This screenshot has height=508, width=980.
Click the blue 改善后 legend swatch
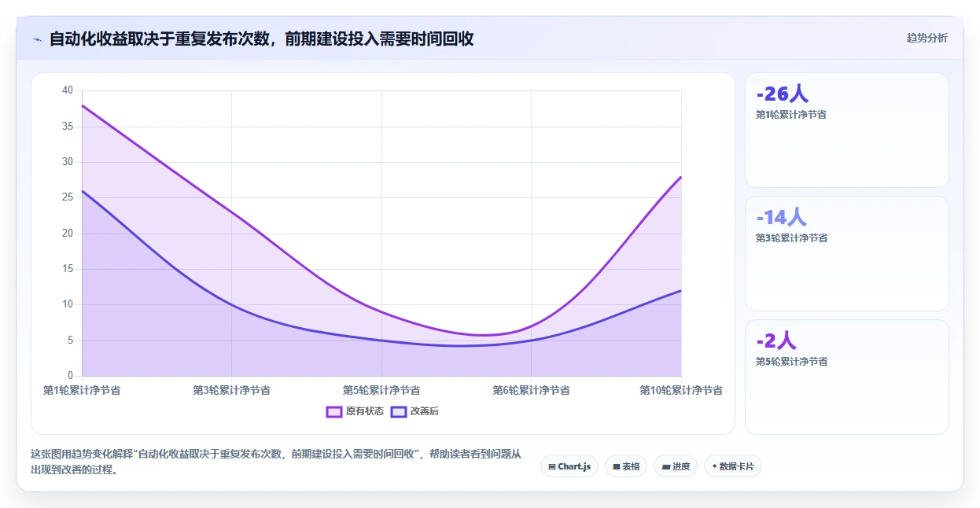click(399, 411)
